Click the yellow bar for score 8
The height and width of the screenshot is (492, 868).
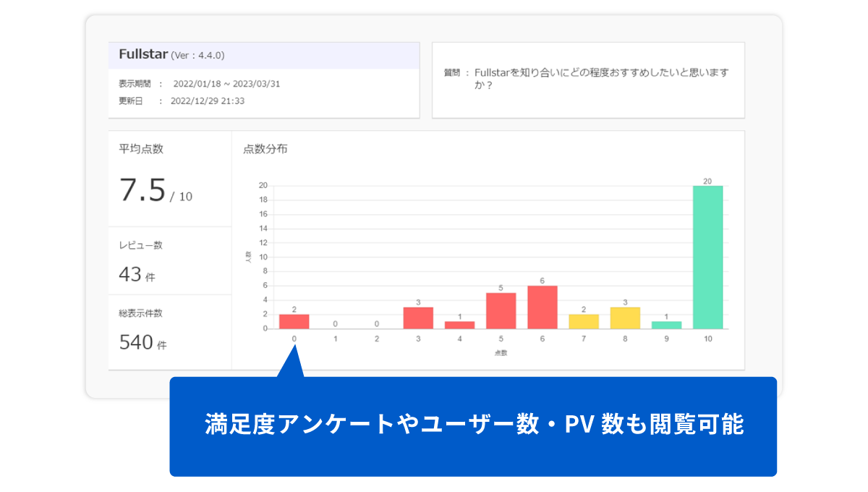click(x=625, y=318)
